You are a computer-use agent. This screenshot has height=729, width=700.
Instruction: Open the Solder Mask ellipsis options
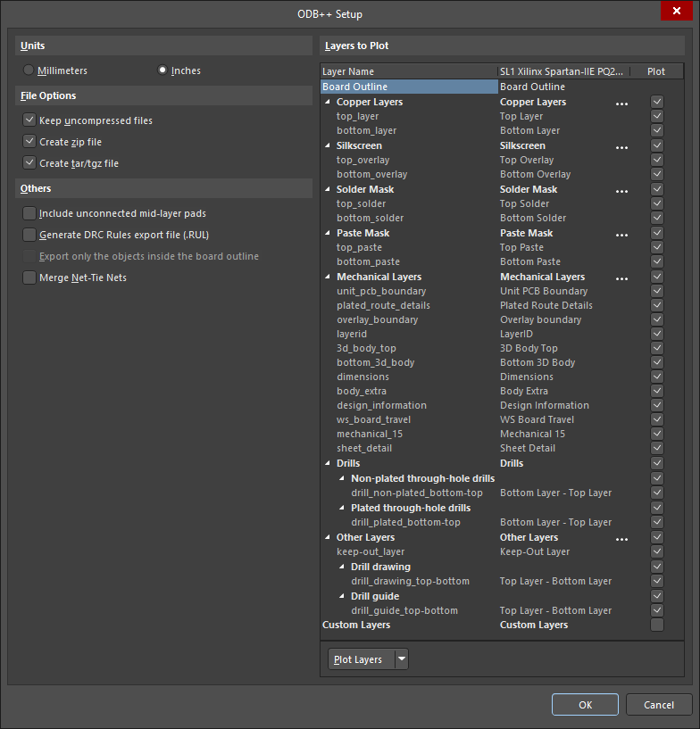pos(621,191)
